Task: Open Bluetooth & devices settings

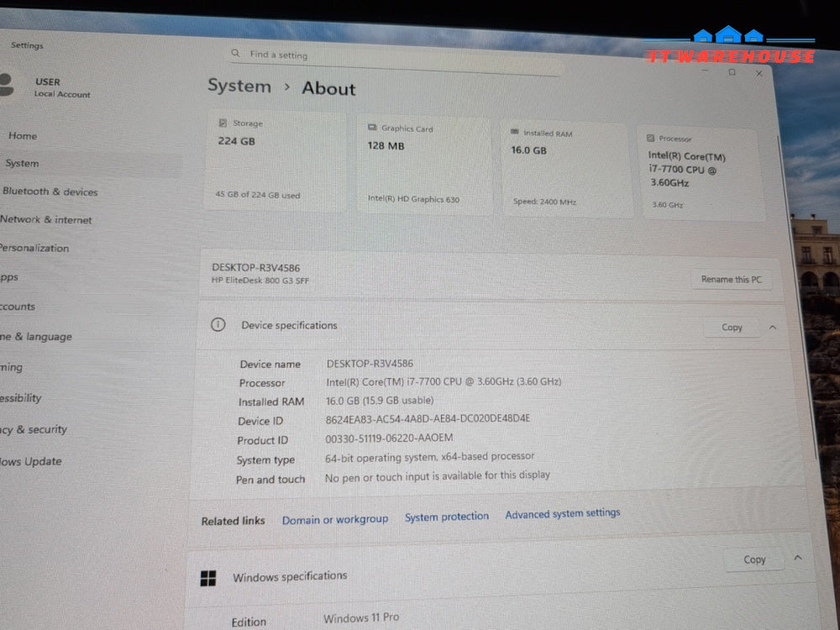Action: coord(50,192)
